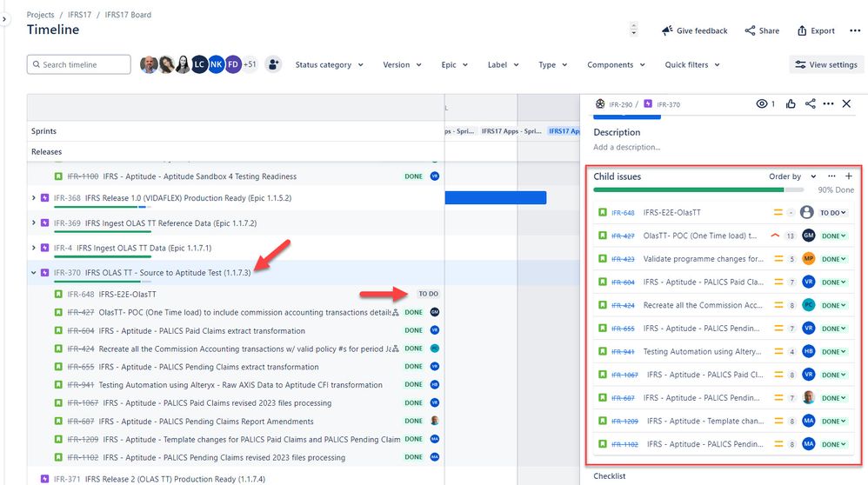Open the Components filter dropdown
The image size is (868, 485).
tap(616, 64)
